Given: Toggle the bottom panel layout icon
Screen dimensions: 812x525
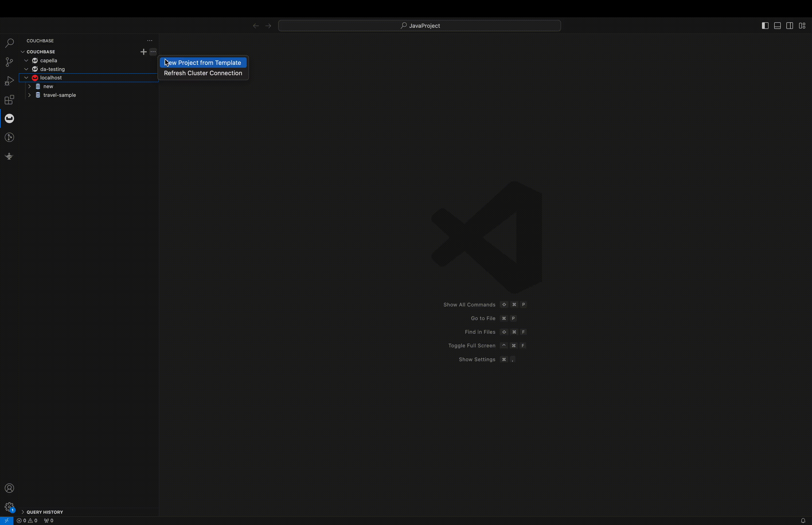Looking at the screenshot, I should coord(777,26).
